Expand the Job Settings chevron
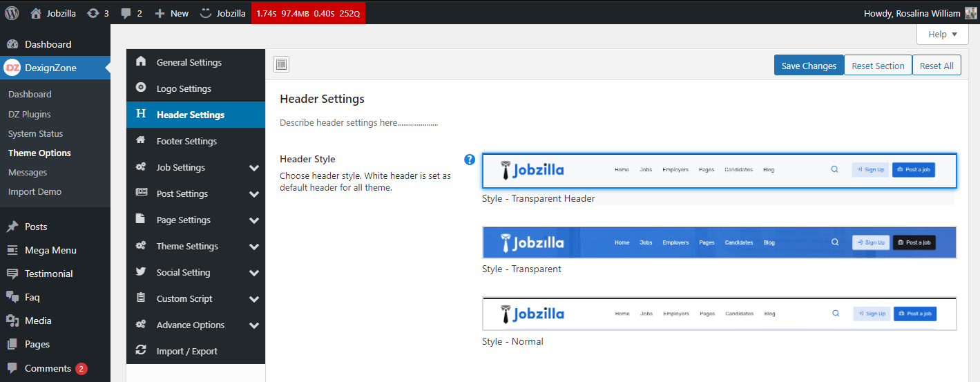Image resolution: width=980 pixels, height=382 pixels. [x=254, y=168]
